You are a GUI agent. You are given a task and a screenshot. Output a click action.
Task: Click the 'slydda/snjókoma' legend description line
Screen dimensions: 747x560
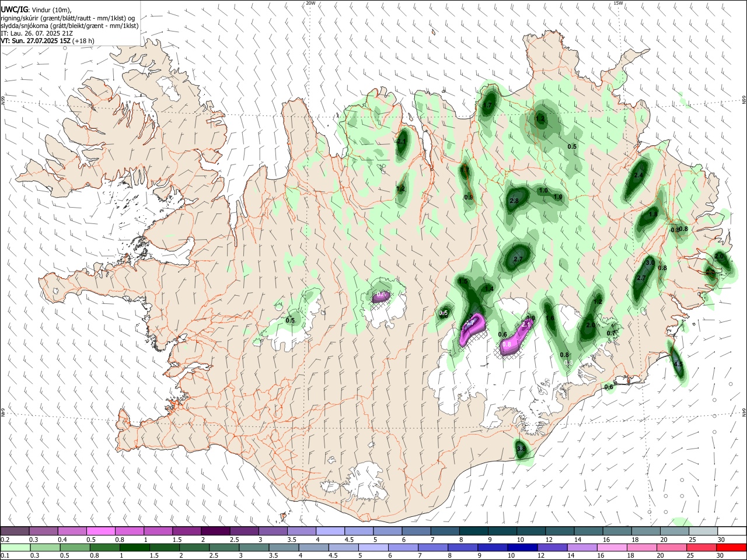click(69, 26)
